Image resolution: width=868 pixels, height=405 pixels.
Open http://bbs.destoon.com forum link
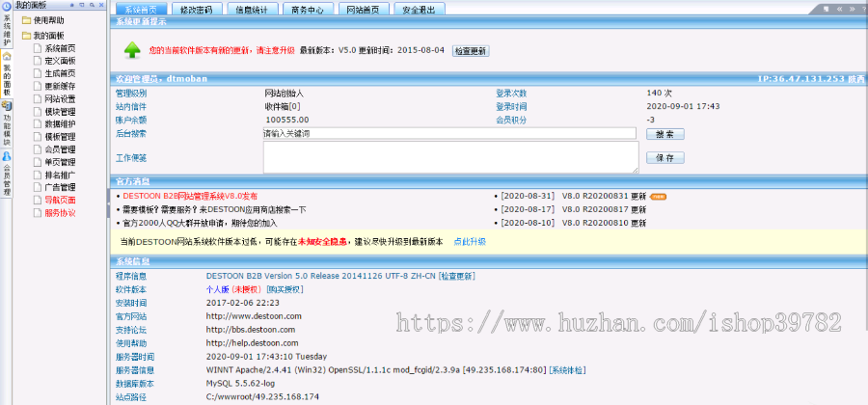pyautogui.click(x=250, y=330)
